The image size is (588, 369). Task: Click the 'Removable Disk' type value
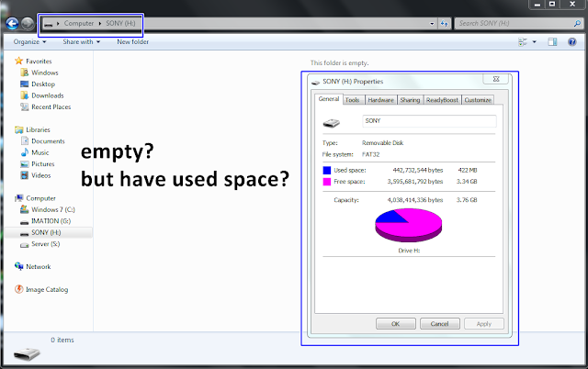click(383, 142)
